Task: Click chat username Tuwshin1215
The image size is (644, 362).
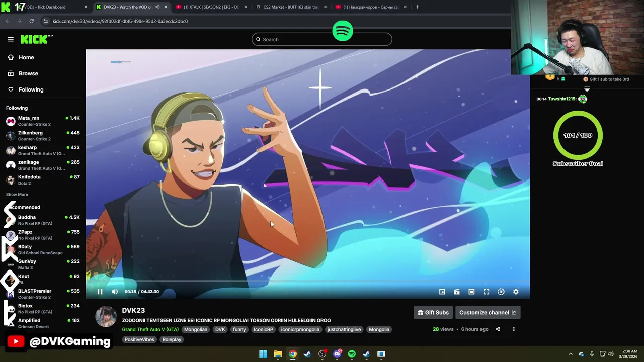Action: (x=562, y=99)
